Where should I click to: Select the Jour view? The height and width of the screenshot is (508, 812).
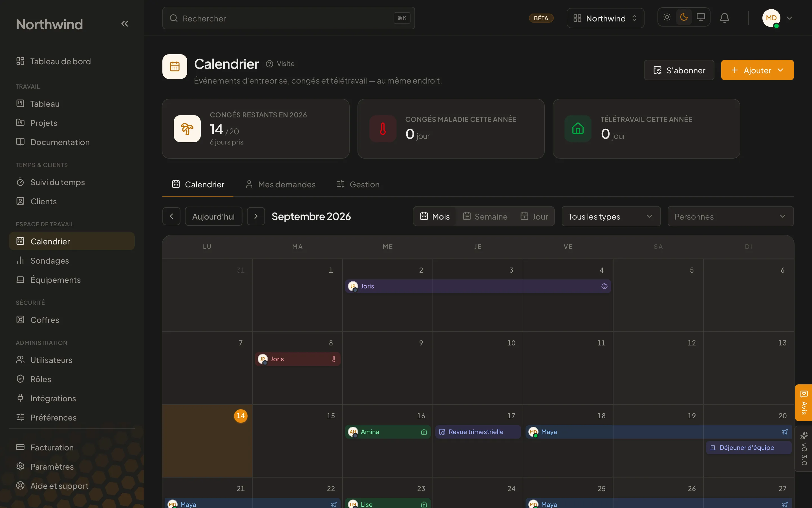point(534,216)
